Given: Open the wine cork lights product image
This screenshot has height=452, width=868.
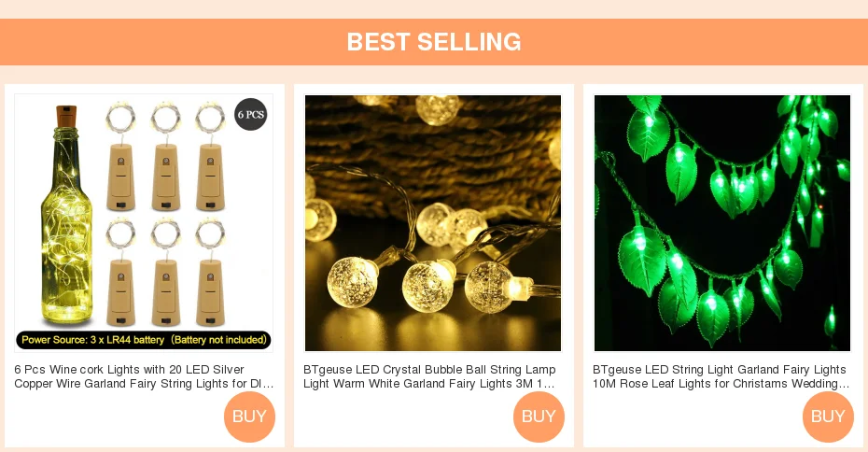Looking at the screenshot, I should pos(144,222).
